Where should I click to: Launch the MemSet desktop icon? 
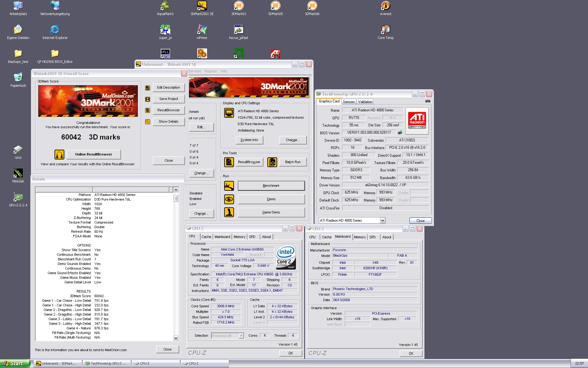point(18,176)
